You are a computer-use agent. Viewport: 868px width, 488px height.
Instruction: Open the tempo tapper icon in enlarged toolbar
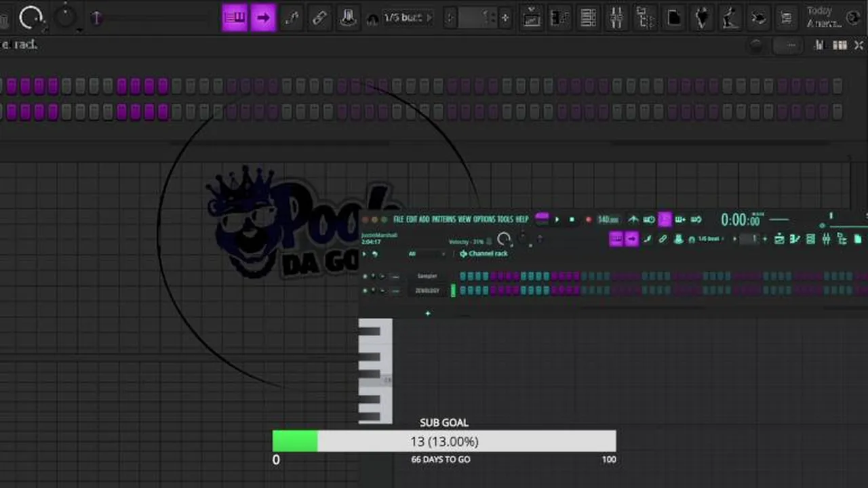(730, 18)
